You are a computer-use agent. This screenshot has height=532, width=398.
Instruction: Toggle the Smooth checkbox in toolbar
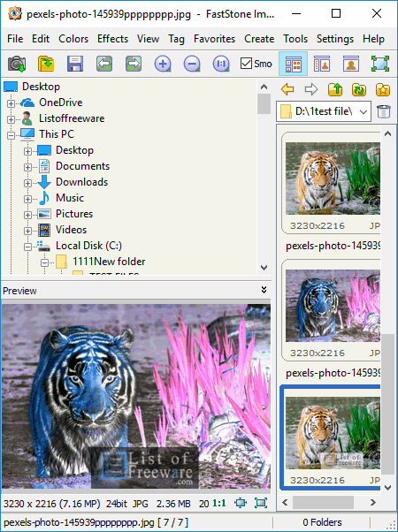coord(246,63)
